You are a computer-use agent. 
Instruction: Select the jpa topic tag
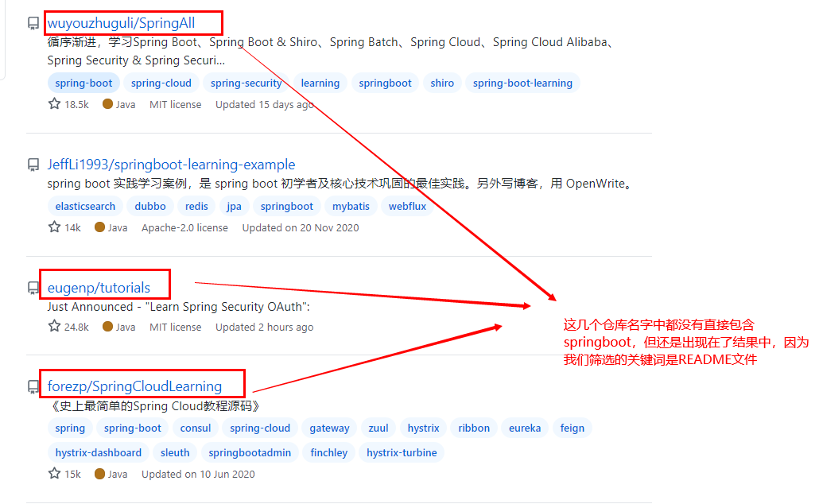[x=234, y=207]
